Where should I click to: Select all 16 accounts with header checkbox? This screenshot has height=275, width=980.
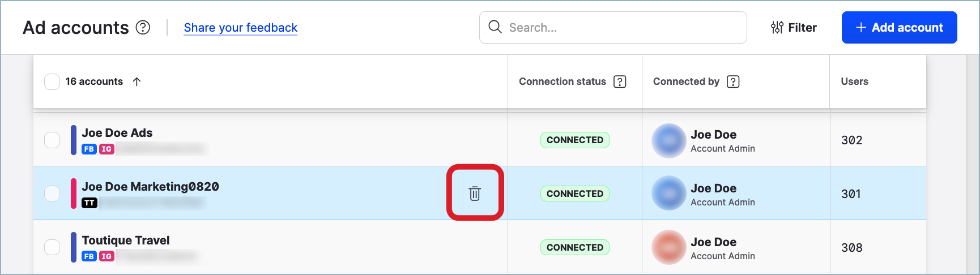tap(52, 81)
